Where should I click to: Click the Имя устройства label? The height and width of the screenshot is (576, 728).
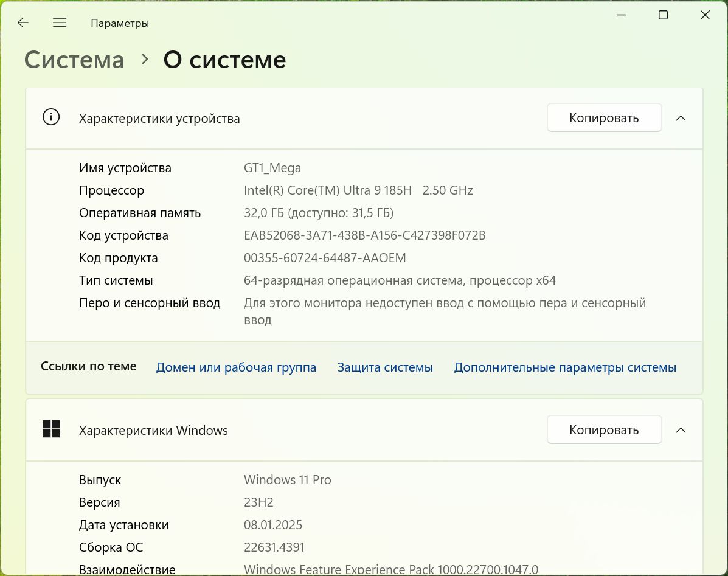click(125, 168)
